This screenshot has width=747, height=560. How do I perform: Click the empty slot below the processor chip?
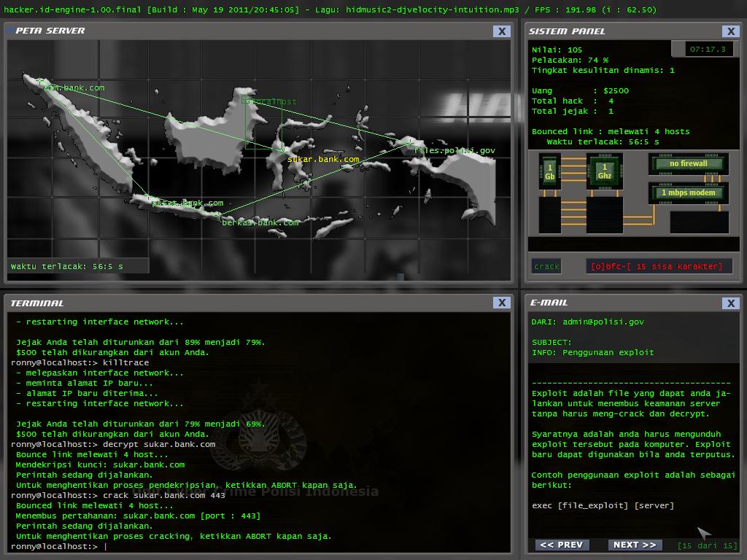tap(604, 215)
